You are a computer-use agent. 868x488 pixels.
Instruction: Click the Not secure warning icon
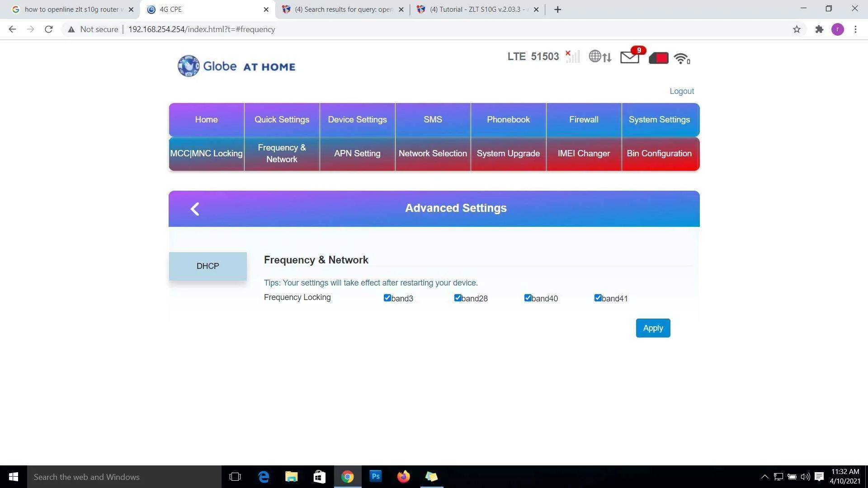click(x=71, y=29)
